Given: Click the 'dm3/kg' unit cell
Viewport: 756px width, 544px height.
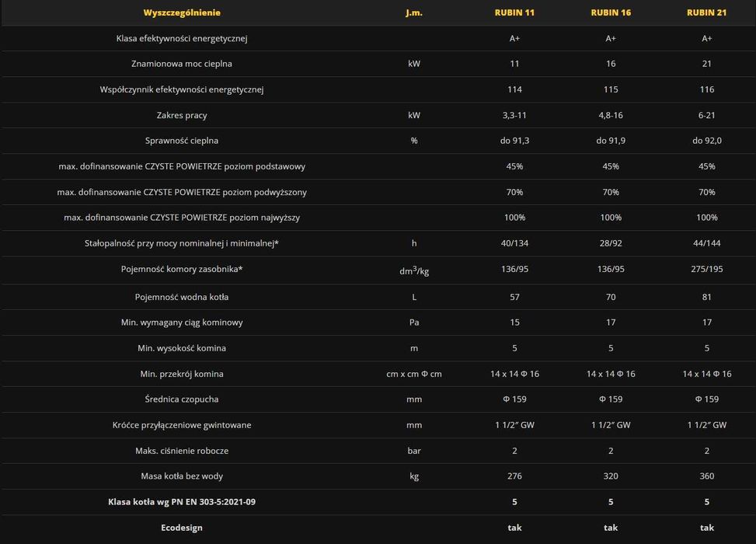Looking at the screenshot, I should pos(413,270).
